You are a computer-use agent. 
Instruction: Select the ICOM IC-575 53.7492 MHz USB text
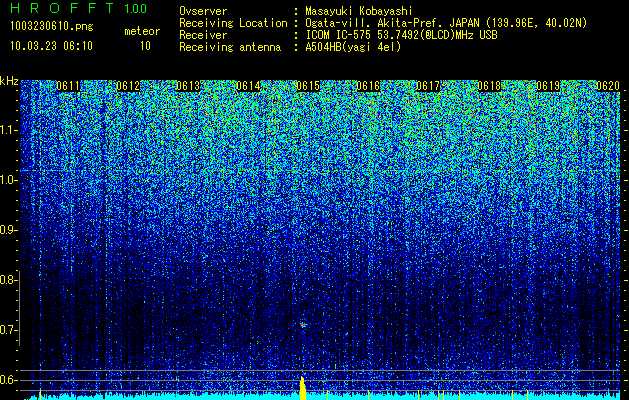(401, 35)
